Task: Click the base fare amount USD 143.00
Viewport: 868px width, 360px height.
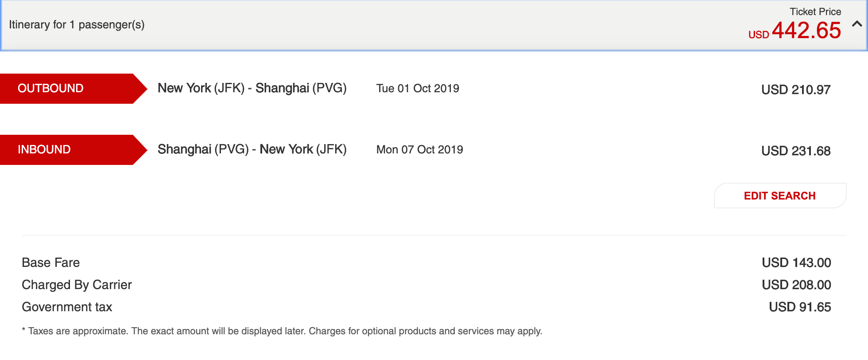Action: (x=796, y=262)
